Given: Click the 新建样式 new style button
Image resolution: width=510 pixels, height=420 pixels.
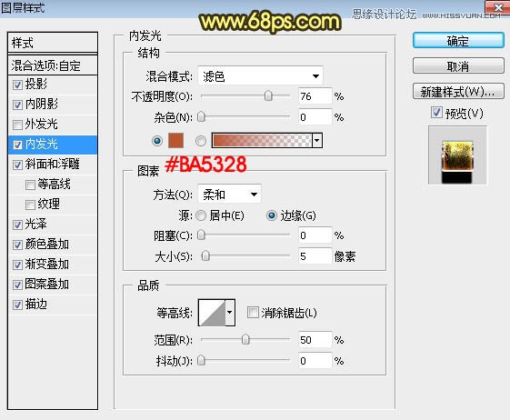Looking at the screenshot, I should (x=458, y=92).
